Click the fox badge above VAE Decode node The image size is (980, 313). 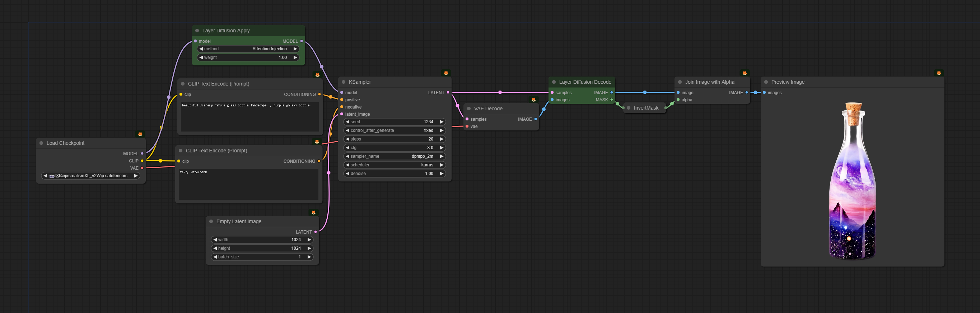pyautogui.click(x=533, y=100)
